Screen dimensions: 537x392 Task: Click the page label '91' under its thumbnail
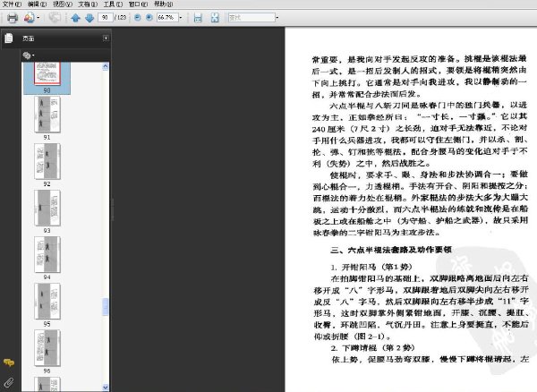(47, 137)
